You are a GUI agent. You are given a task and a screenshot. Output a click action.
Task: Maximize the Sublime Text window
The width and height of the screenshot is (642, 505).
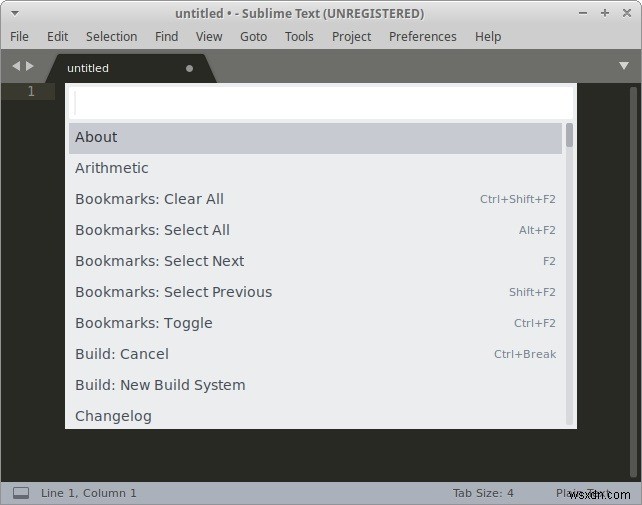pos(605,14)
